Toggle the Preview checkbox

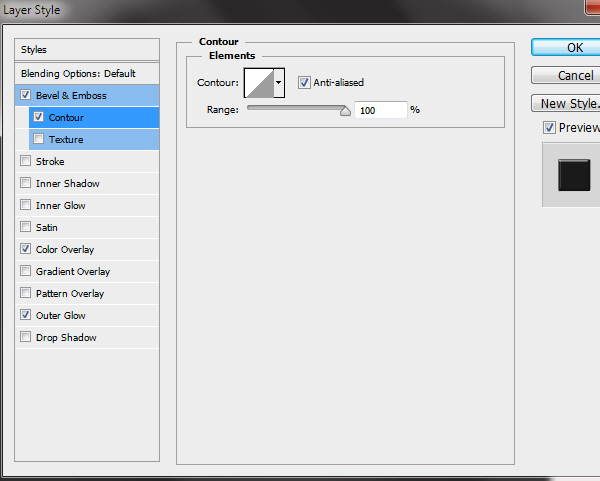[x=549, y=127]
